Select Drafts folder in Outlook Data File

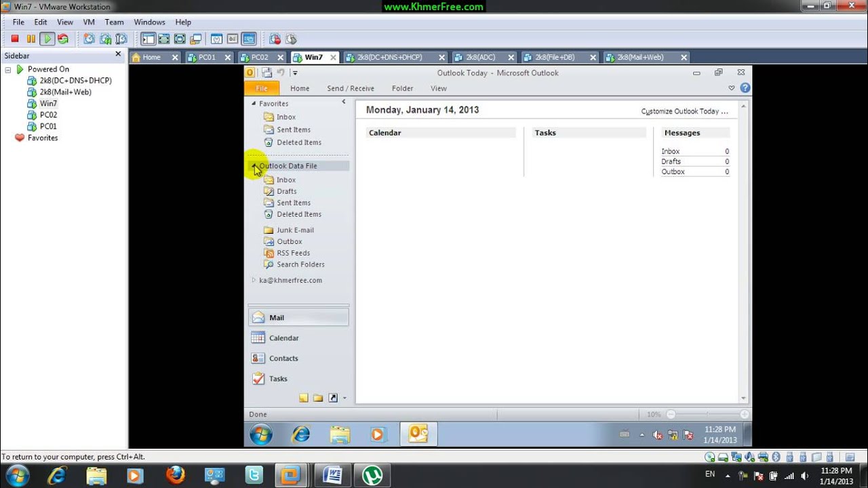(x=287, y=191)
